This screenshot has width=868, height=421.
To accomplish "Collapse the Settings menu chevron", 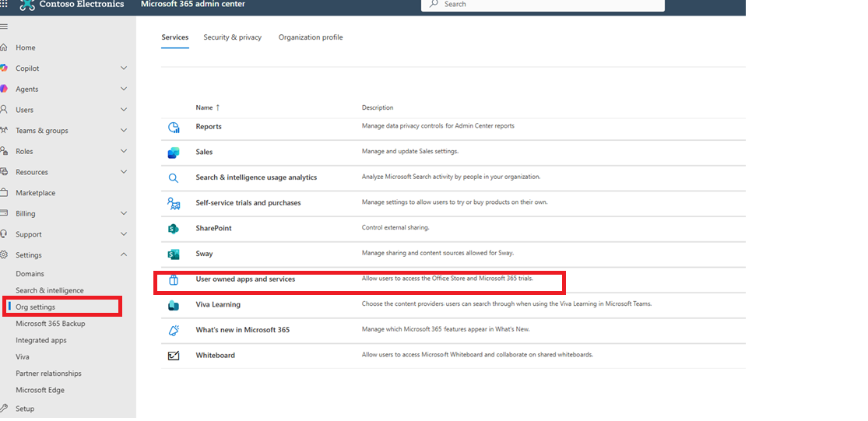I will [124, 254].
